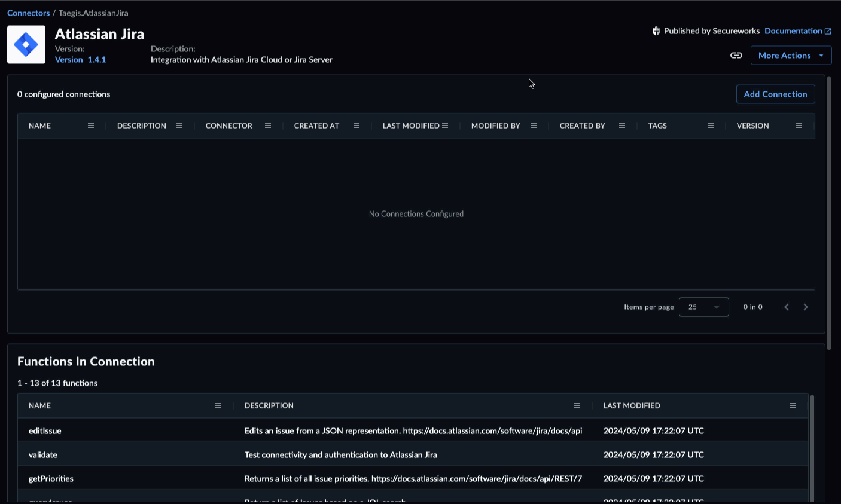Viewport: 841px width, 504px height.
Task: Click the Atlassian Jira logo icon
Action: [x=26, y=44]
